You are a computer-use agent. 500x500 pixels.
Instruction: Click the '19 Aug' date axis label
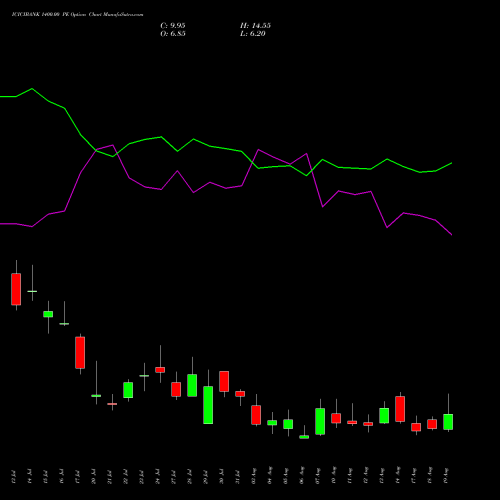[x=446, y=476]
